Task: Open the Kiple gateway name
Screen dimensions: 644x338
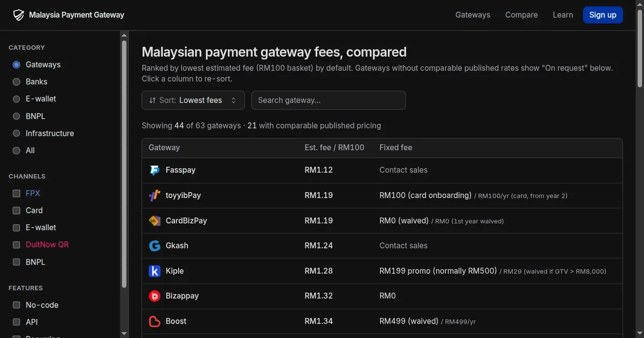Action: (175, 271)
